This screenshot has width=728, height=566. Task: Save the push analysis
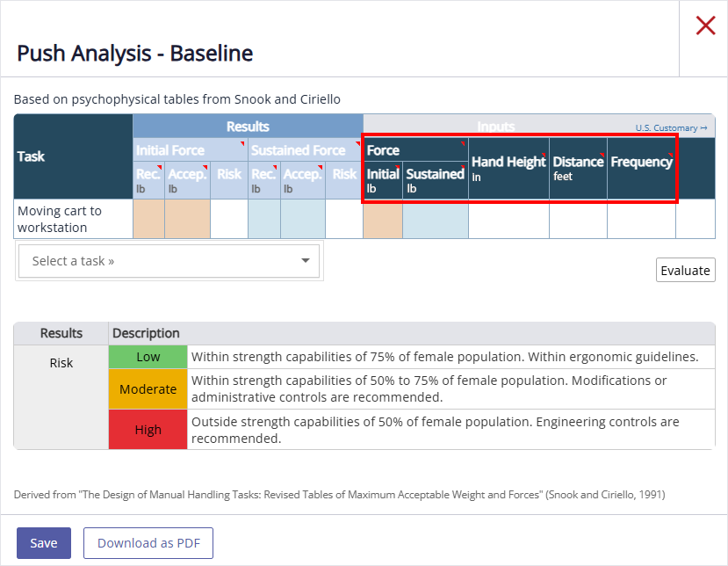[44, 543]
